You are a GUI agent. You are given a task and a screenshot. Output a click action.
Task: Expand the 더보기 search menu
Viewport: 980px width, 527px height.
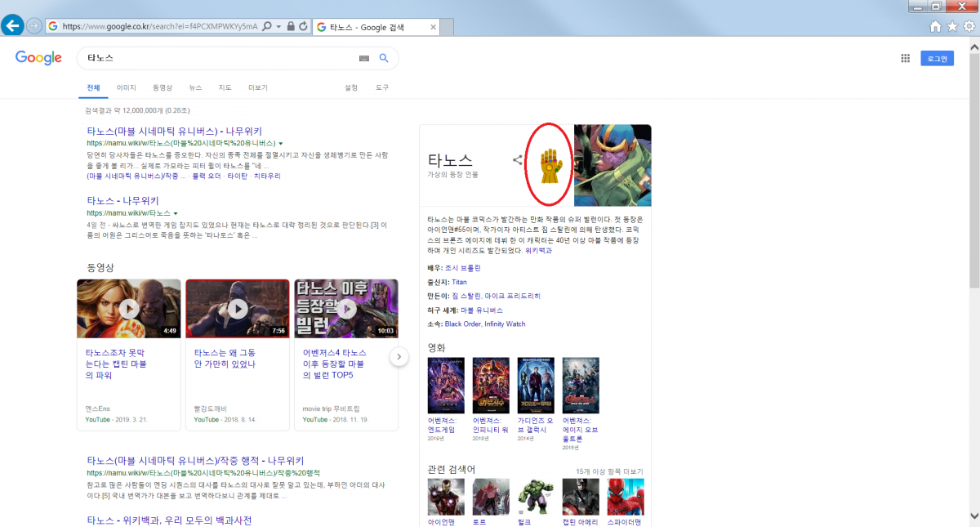[258, 87]
